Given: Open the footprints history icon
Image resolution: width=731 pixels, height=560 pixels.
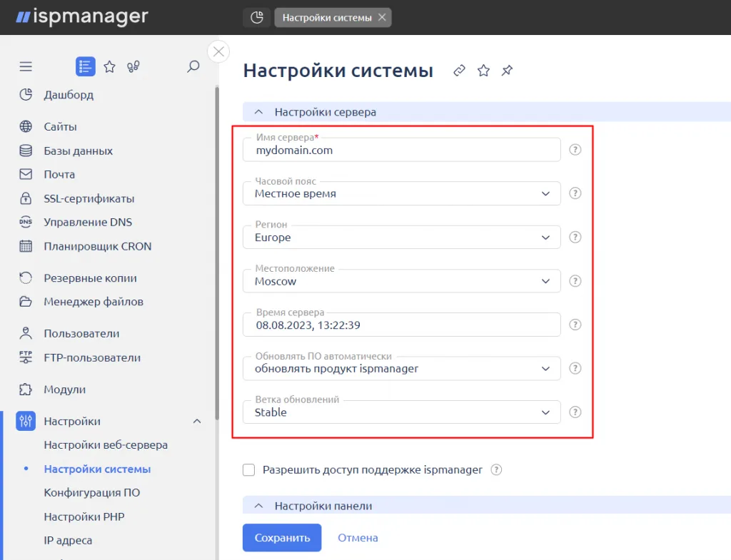Looking at the screenshot, I should pos(133,66).
